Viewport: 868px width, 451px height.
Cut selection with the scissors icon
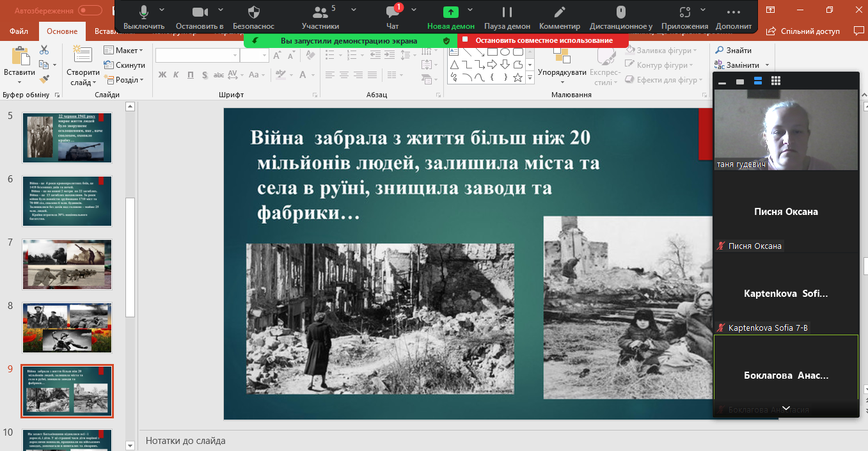tap(44, 50)
